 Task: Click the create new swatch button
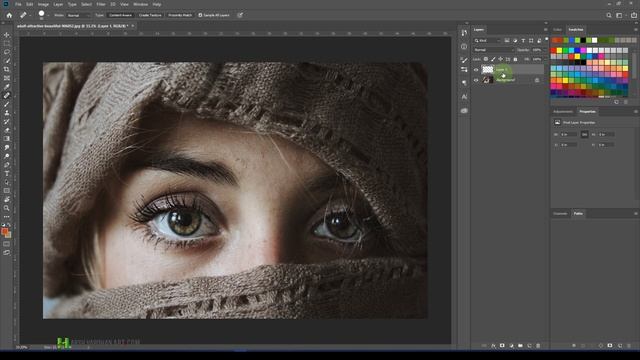coord(616,102)
